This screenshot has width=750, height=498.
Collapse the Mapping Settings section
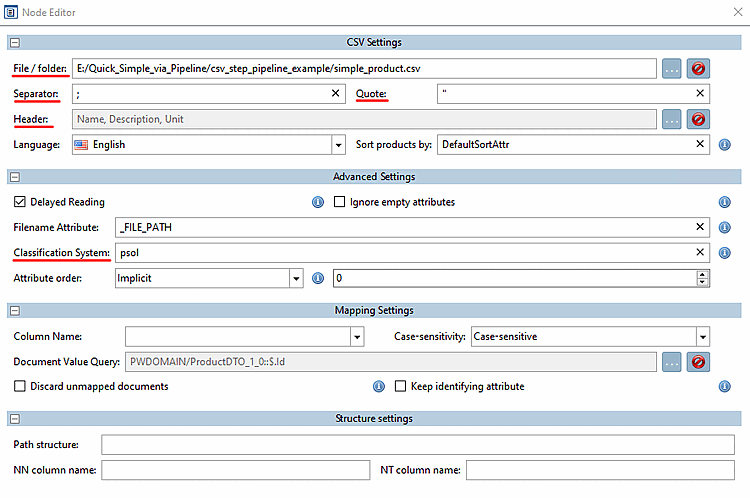pos(15,311)
